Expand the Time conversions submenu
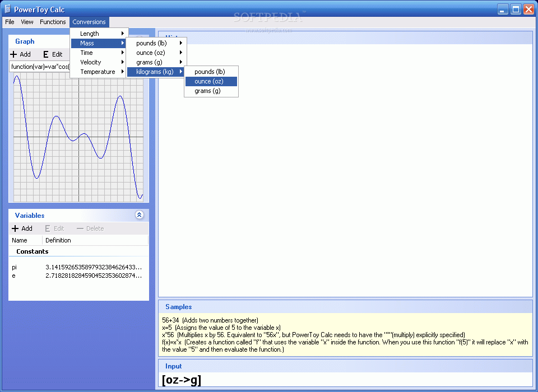Viewport: 538px width, 392px height. click(x=99, y=53)
